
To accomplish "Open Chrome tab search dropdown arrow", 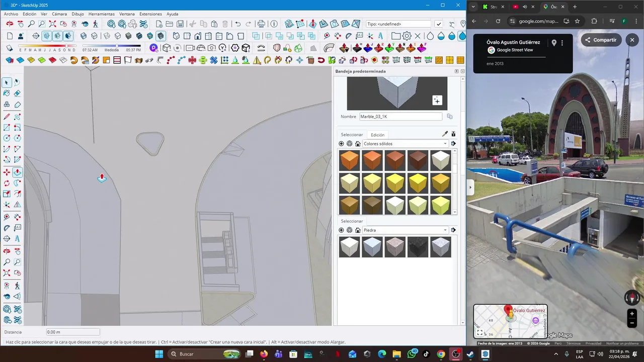I will coord(473,7).
